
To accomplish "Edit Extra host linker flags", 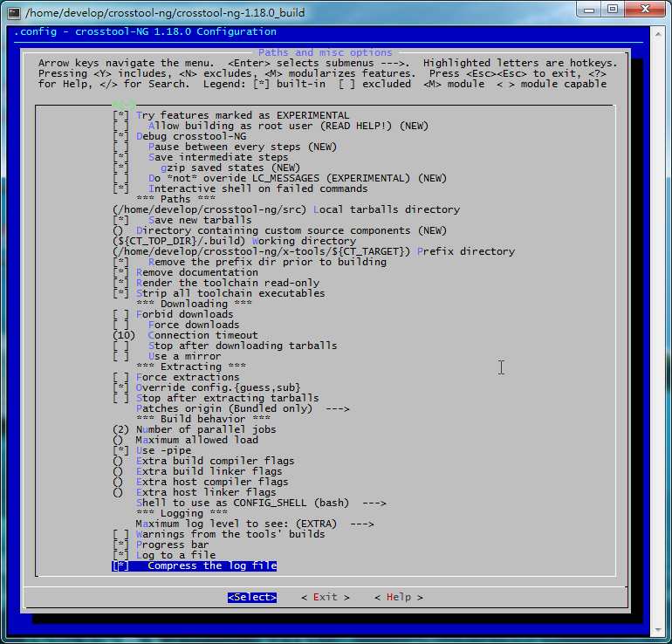I will click(194, 493).
